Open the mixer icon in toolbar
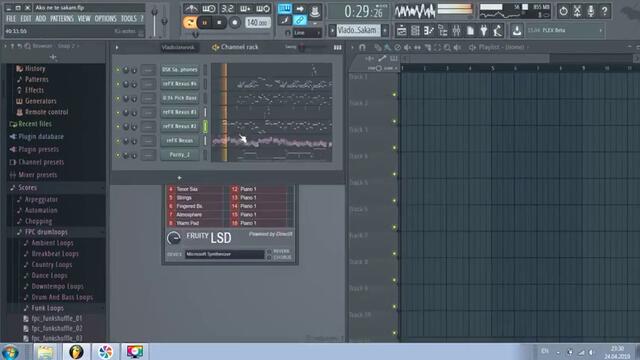The image size is (640, 360). (x=456, y=30)
